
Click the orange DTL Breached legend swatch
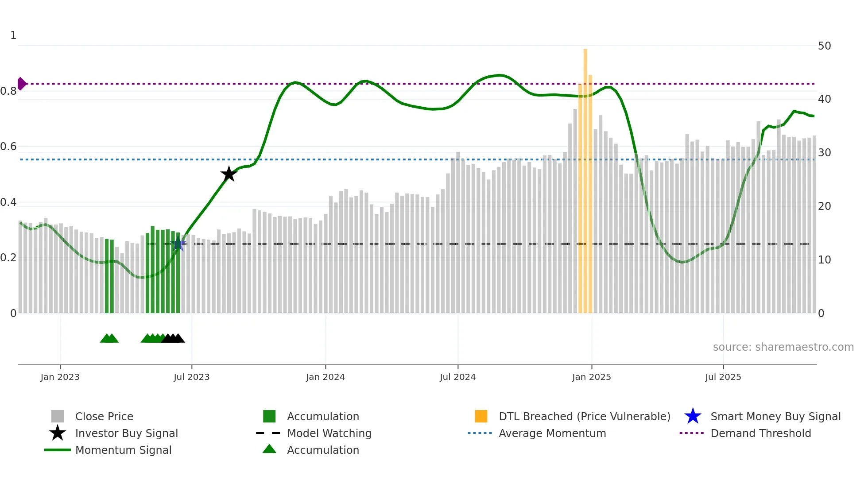[481, 416]
